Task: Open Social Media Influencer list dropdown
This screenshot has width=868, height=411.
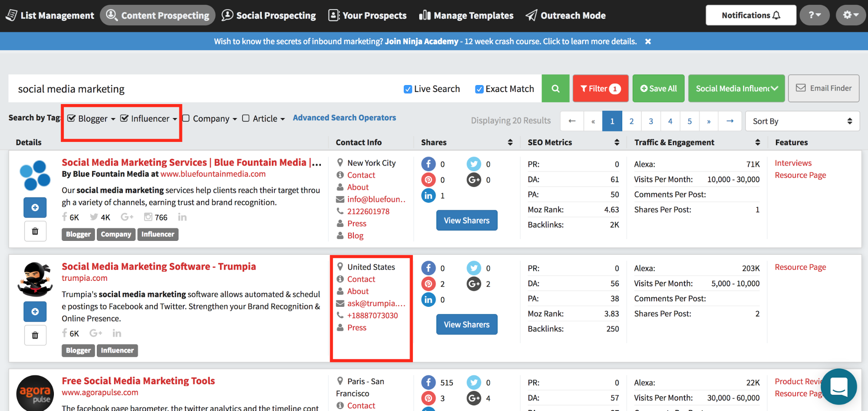Action: click(x=736, y=89)
